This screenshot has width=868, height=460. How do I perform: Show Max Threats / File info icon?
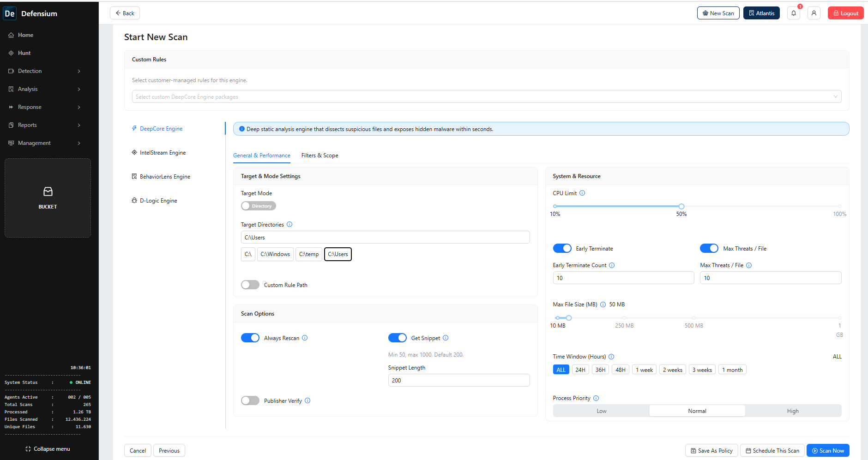(x=749, y=265)
